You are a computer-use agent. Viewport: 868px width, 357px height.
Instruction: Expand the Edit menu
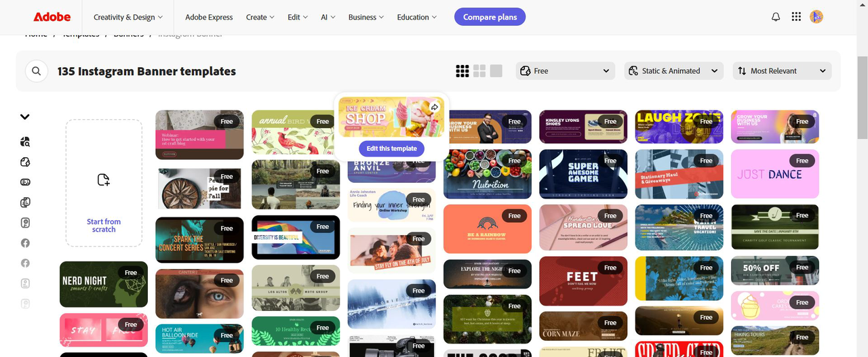click(298, 17)
